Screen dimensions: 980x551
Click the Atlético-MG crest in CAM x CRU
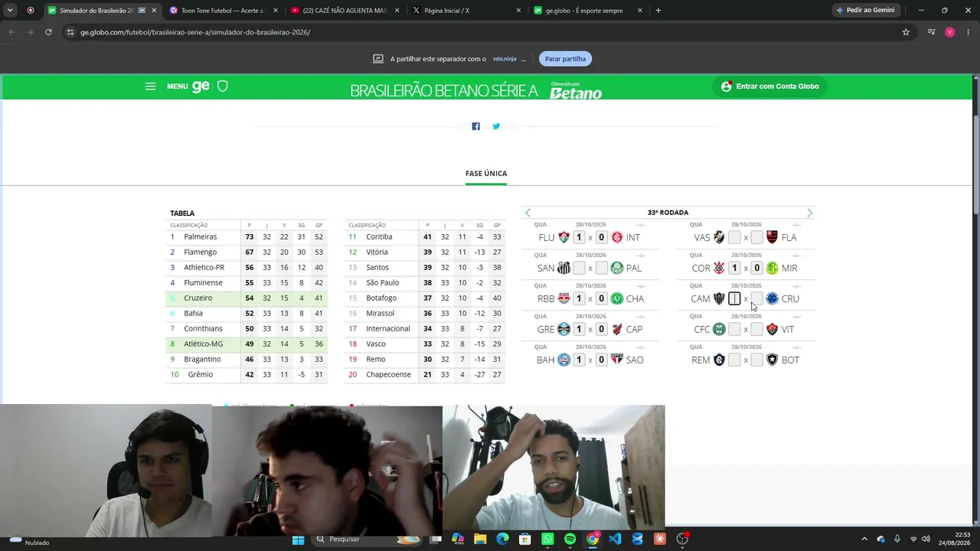719,298
